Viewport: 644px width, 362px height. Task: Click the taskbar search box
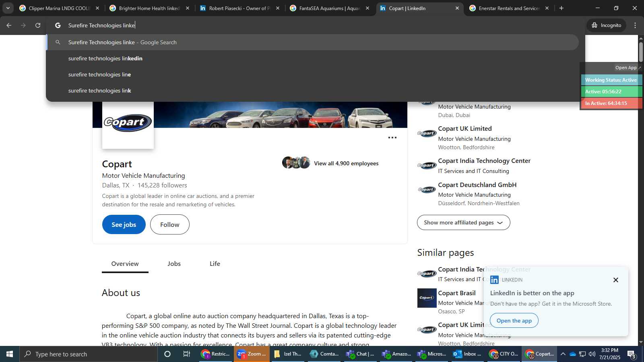click(89, 354)
